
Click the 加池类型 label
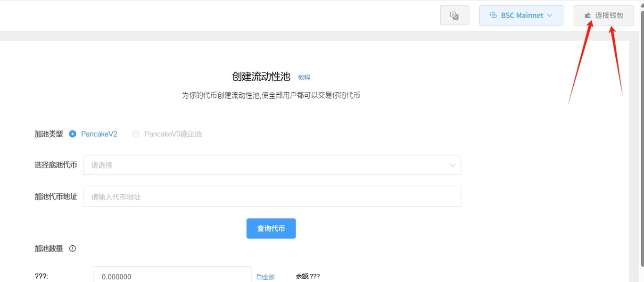click(49, 134)
